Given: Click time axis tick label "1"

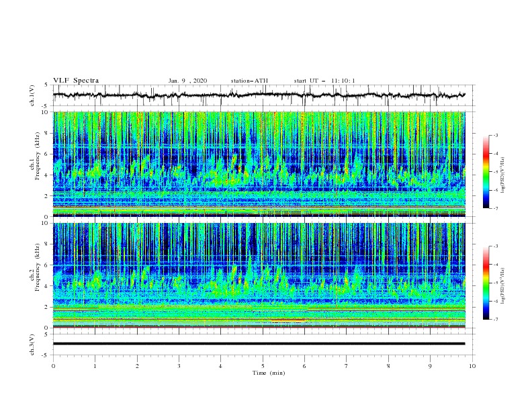Looking at the screenshot, I should (95, 366).
